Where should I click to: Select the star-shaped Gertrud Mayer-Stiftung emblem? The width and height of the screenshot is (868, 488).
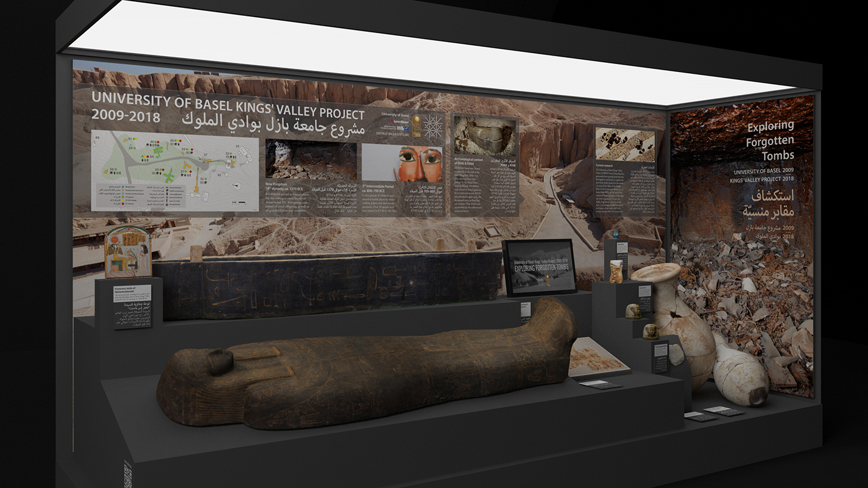[x=432, y=126]
